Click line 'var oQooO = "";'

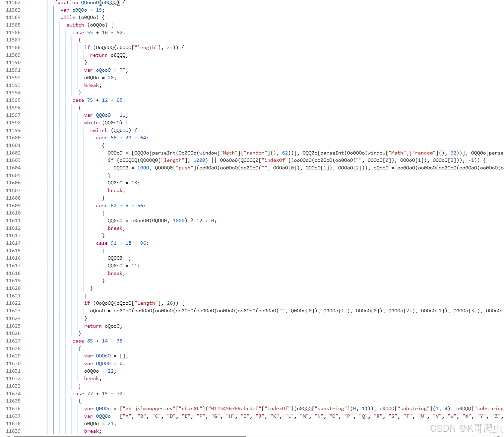coord(106,70)
